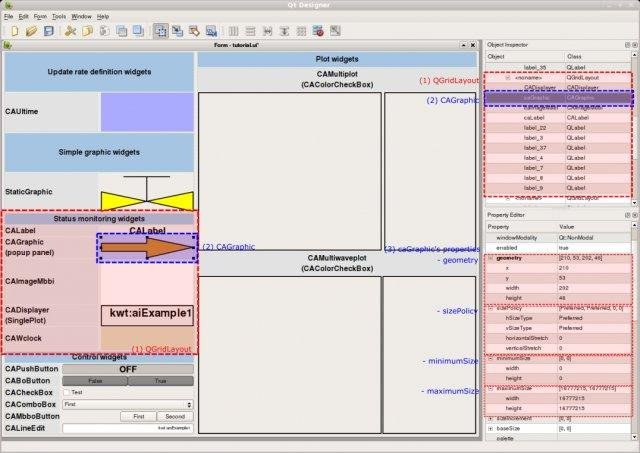
Task: Open the Tools menu
Action: tap(59, 17)
